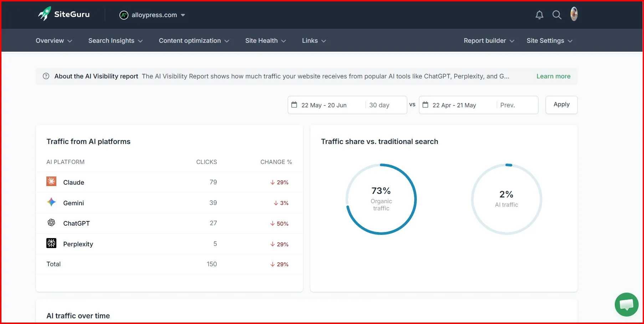
Task: Click the alloypress.com site favicon
Action: coord(124,15)
